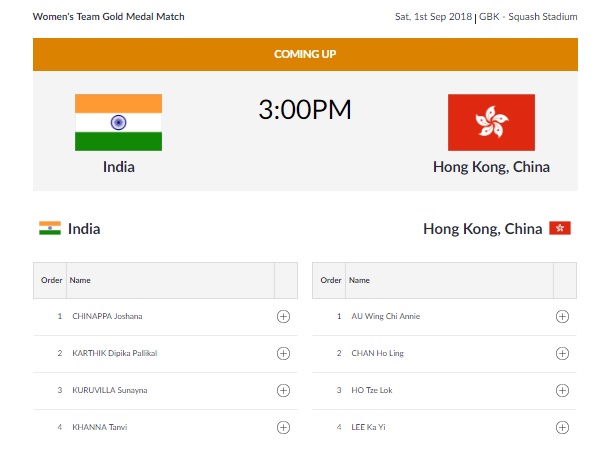Expand CHAN Ho Ling plus icon
Viewport: 603px width, 453px height.
pos(562,353)
